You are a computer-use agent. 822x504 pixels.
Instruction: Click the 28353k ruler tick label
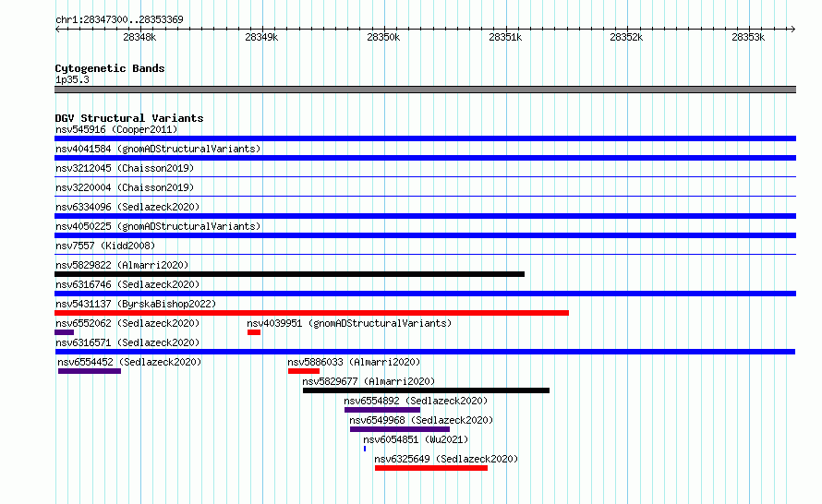(748, 37)
